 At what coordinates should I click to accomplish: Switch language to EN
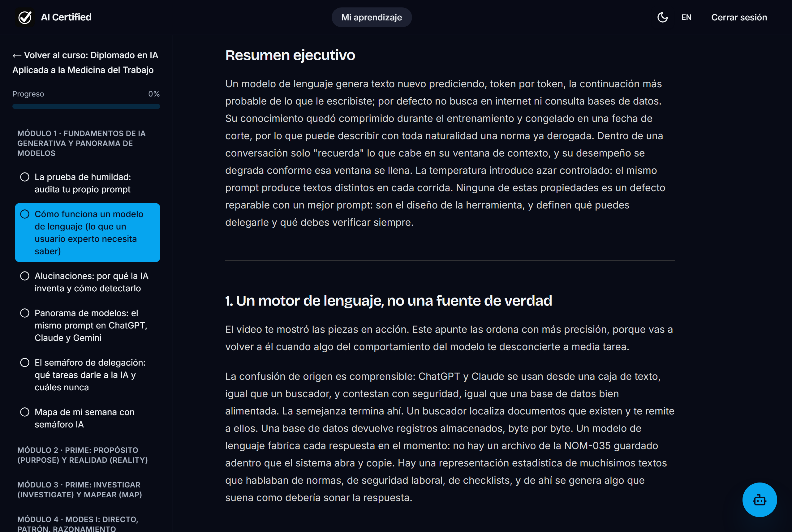click(686, 17)
